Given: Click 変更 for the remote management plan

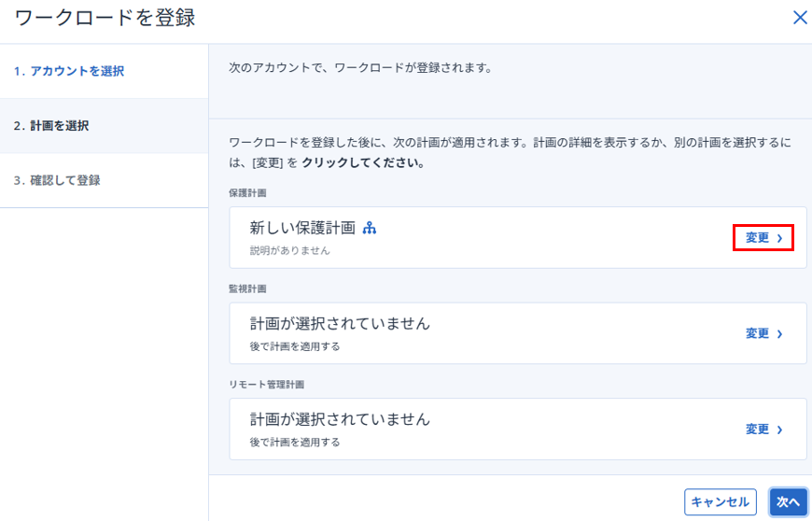Looking at the screenshot, I should 757,429.
